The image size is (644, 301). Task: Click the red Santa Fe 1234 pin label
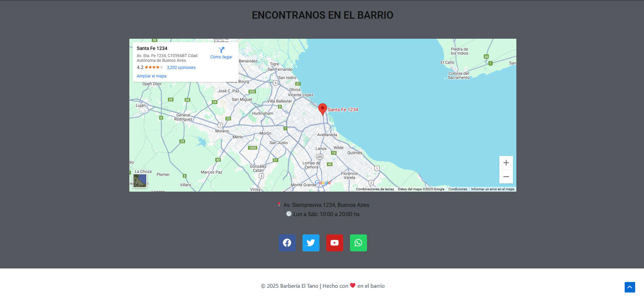[343, 110]
